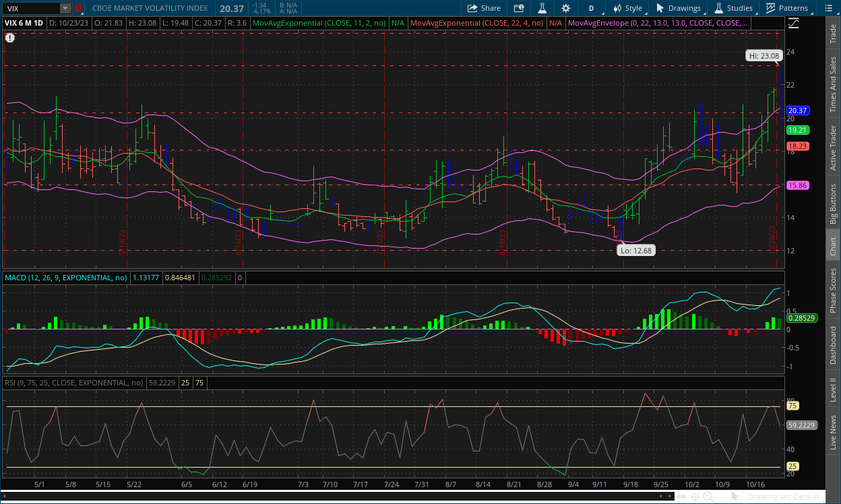Click the RSI 25 oversold level tag

[x=793, y=466]
